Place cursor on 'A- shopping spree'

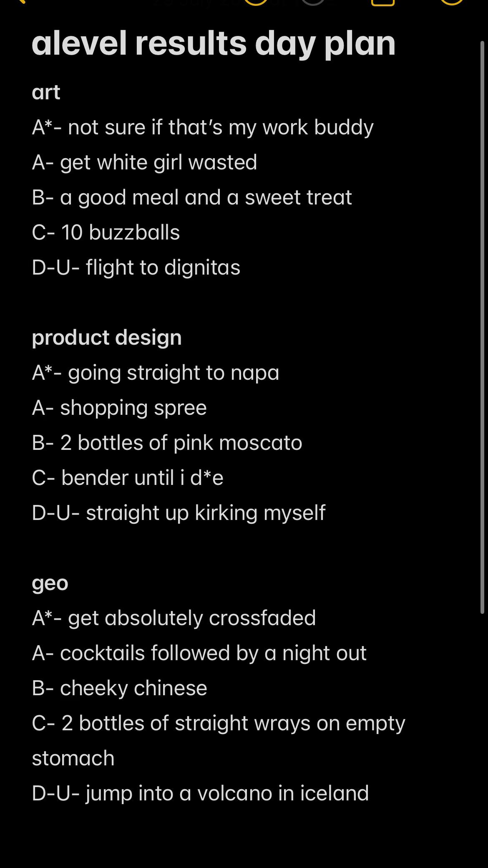tap(119, 408)
